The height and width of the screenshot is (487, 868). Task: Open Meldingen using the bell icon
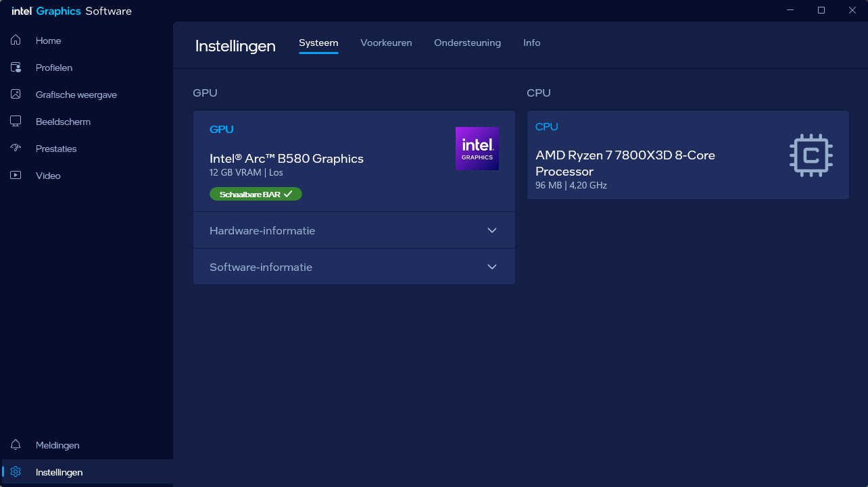(x=16, y=445)
